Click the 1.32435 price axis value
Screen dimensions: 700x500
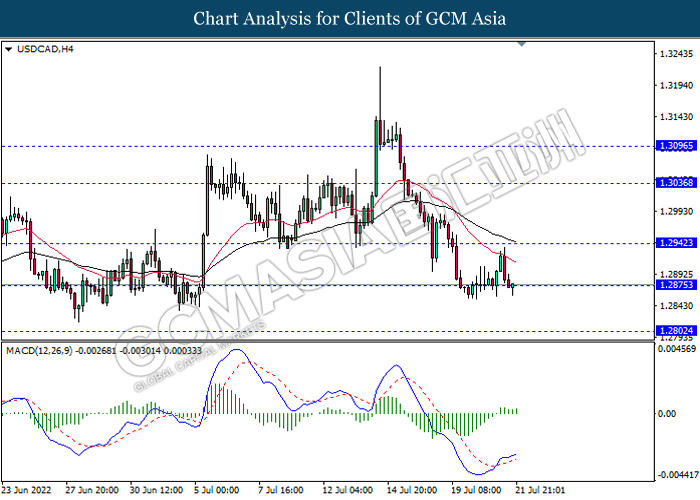[x=677, y=54]
